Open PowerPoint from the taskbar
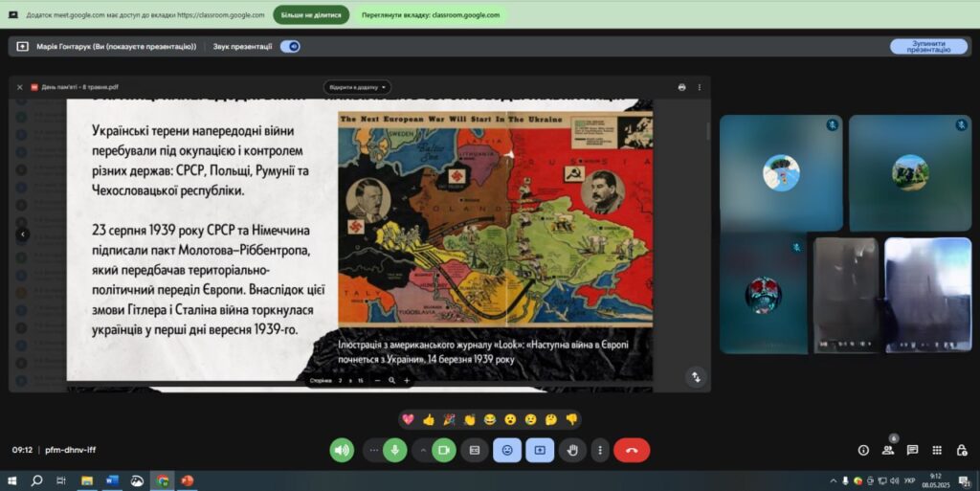 coord(187,480)
